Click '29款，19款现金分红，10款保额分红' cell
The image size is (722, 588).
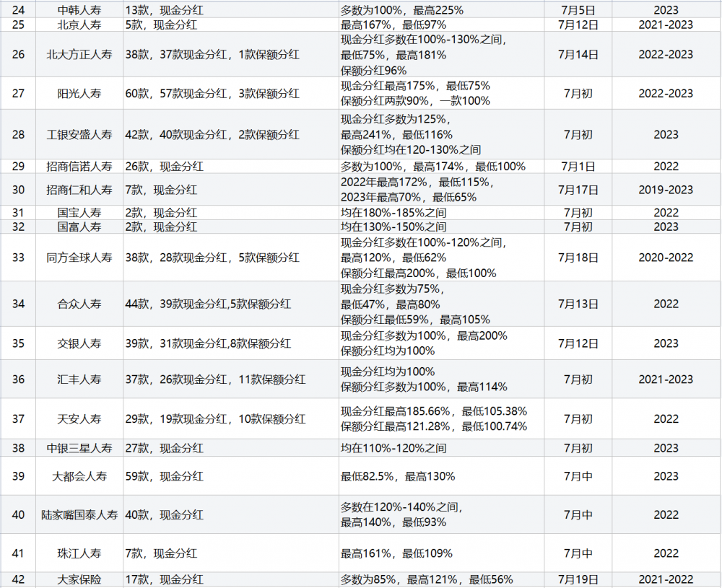(x=231, y=418)
